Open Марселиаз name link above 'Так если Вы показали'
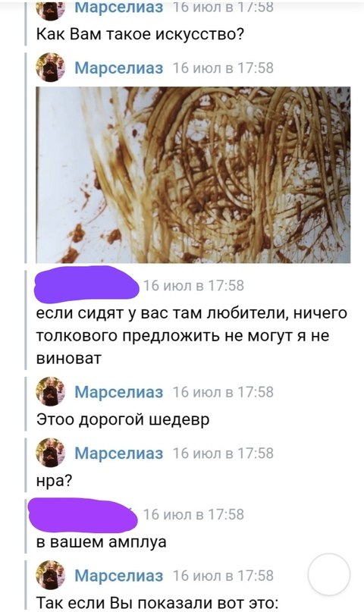 tap(118, 576)
